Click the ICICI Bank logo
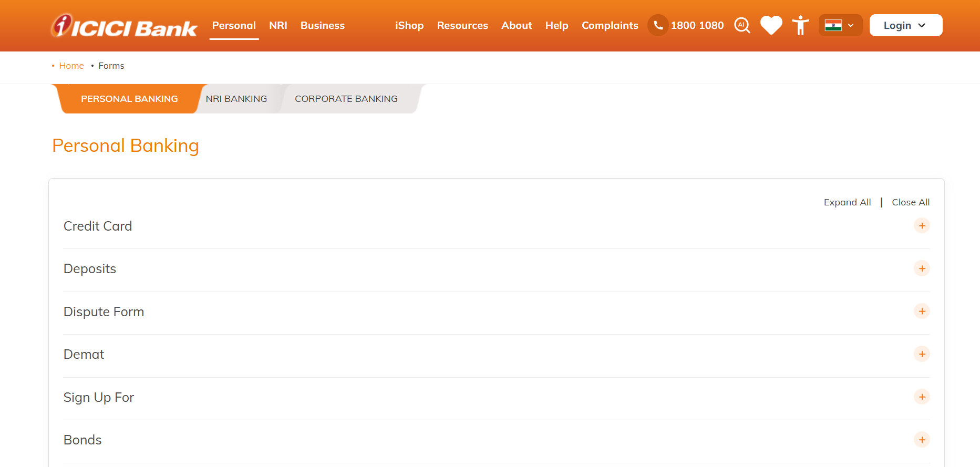The width and height of the screenshot is (980, 467). [124, 25]
